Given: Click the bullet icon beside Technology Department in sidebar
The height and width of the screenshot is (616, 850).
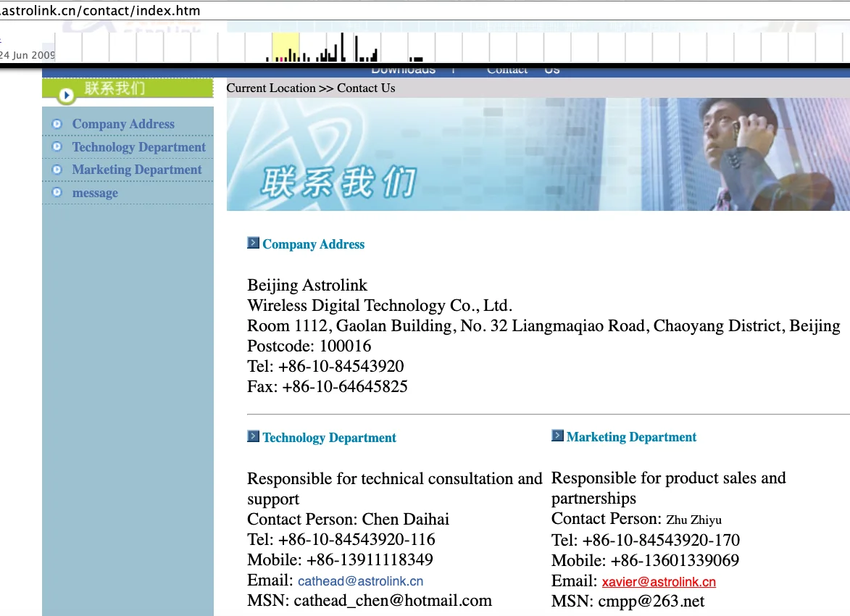Looking at the screenshot, I should point(57,147).
